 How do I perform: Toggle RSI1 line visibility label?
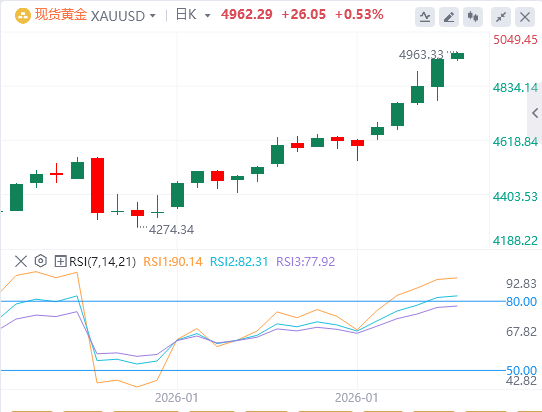click(172, 262)
